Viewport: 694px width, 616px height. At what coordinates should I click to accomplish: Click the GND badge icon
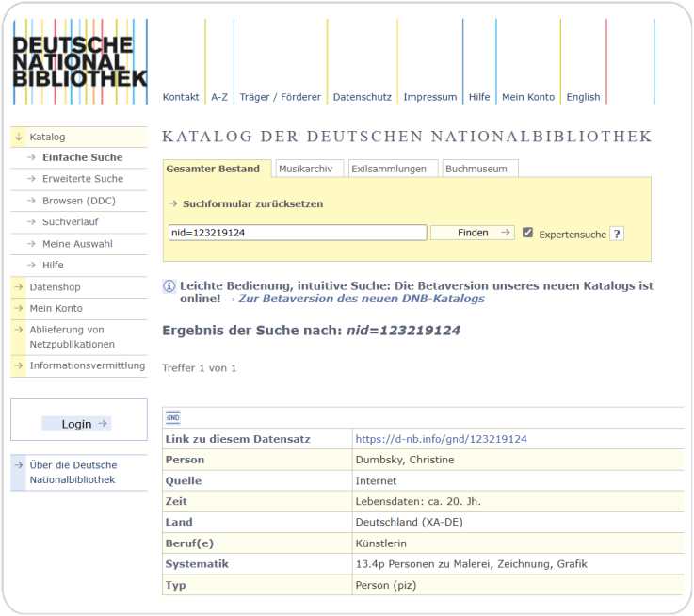pyautogui.click(x=172, y=417)
